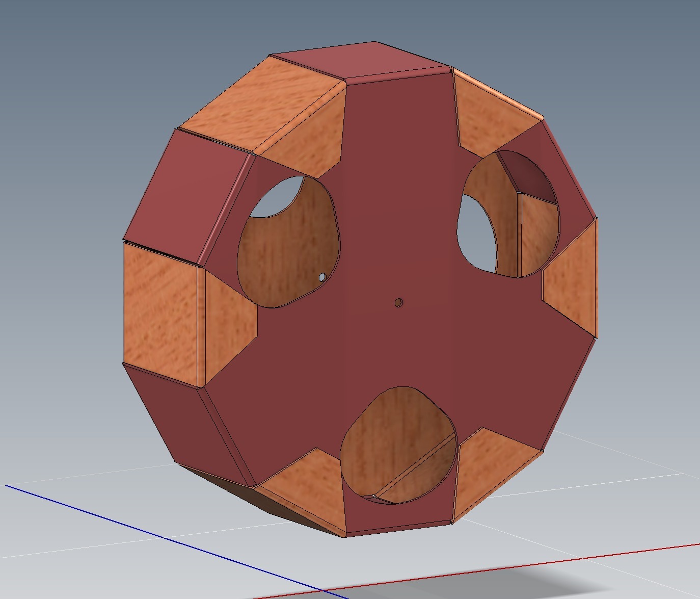This screenshot has height=599, width=700.
Task: Pick the upper-left circular cutout opening
Action: click(288, 240)
